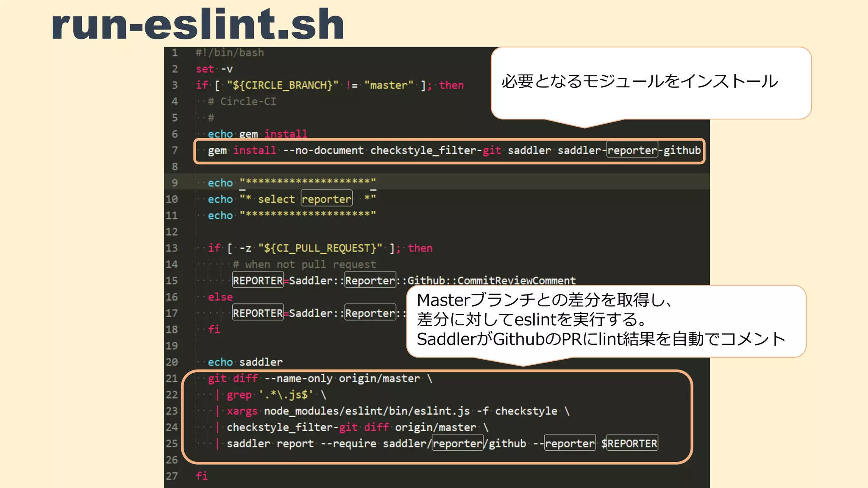Viewport: 868px width, 488px height.
Task: Click the 'echo saddler' line
Action: point(245,362)
